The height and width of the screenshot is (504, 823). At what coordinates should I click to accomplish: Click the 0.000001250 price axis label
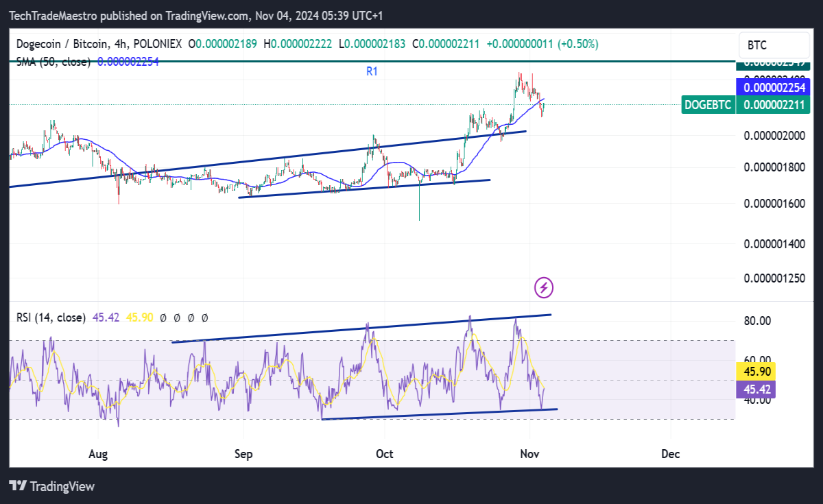tap(776, 278)
